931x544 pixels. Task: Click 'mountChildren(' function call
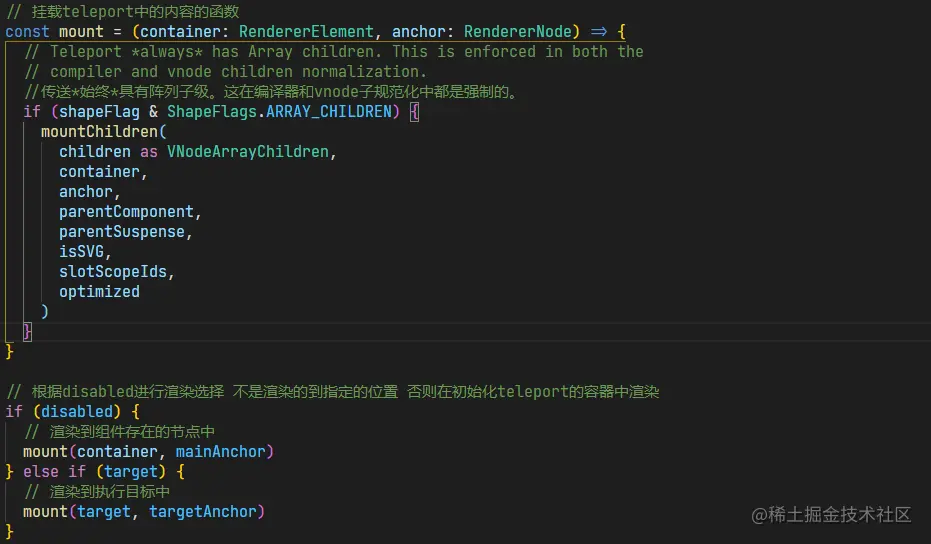[x=104, y=131]
